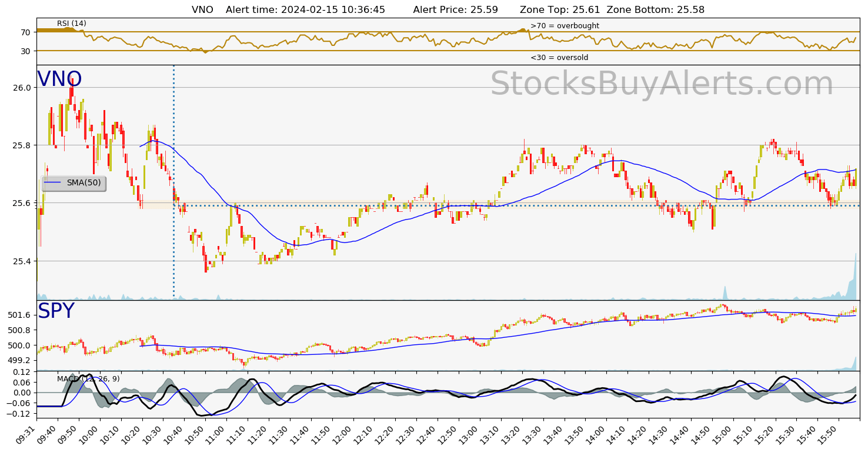
Task: Click the MACD -0.06 axis label
Action: click(19, 403)
